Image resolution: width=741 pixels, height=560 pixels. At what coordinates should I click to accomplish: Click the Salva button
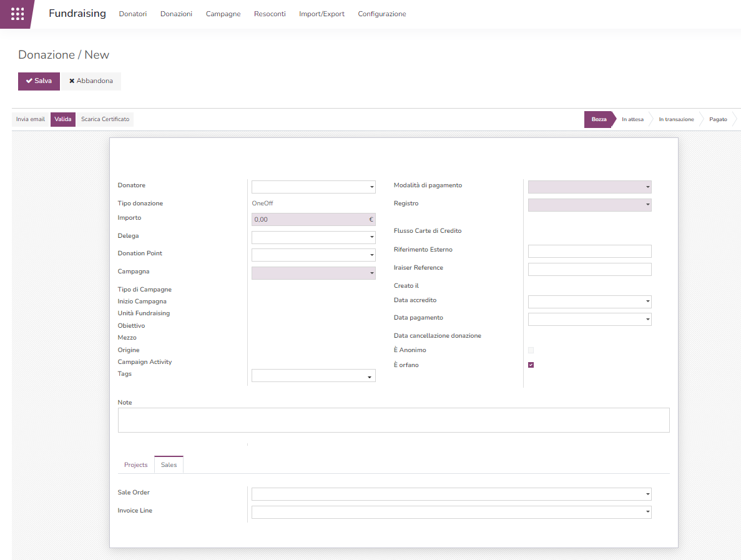pyautogui.click(x=39, y=81)
